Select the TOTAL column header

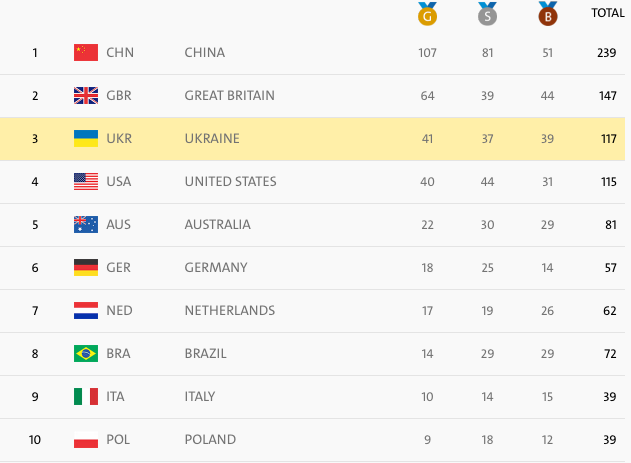click(608, 13)
